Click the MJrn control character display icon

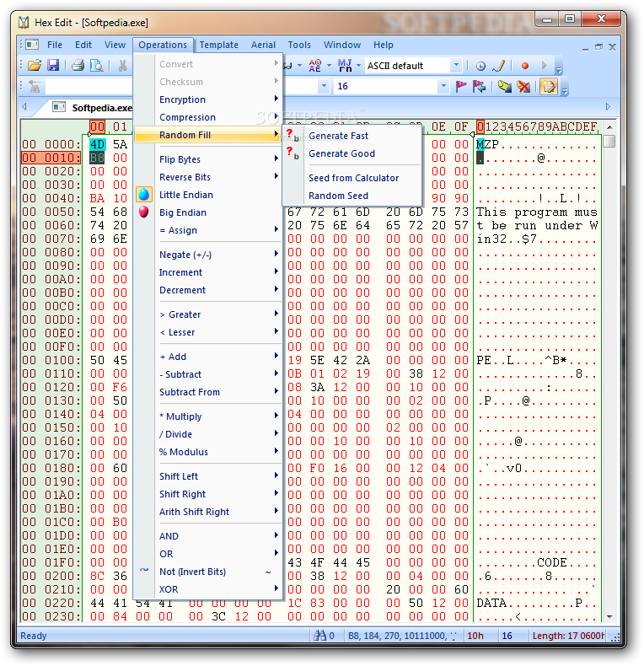pyautogui.click(x=345, y=66)
